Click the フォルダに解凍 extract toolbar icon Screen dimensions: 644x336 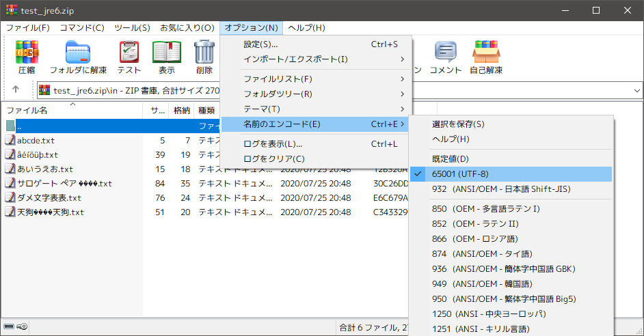pos(78,52)
